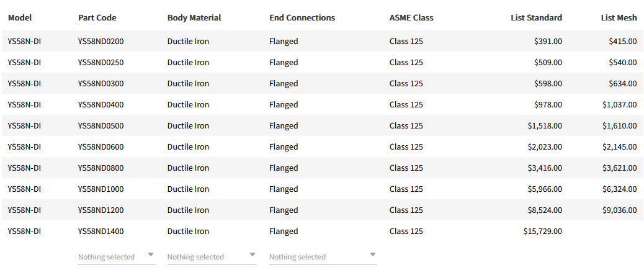This screenshot has height=270, width=644.
Task: Click the List Mesh column header
Action: (x=619, y=18)
